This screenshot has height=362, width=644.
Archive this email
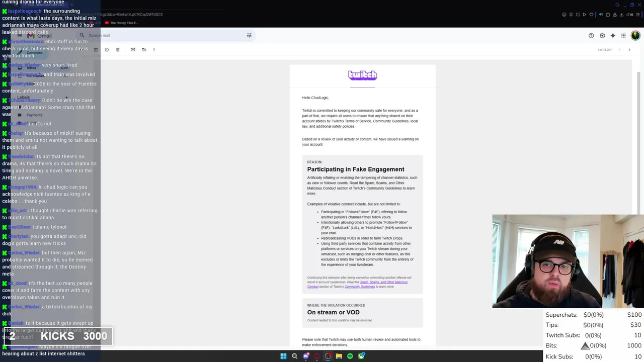[x=96, y=50]
